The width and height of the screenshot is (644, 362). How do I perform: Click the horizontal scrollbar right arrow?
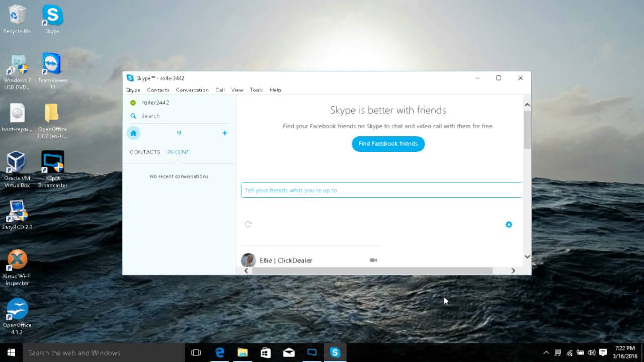tap(513, 270)
